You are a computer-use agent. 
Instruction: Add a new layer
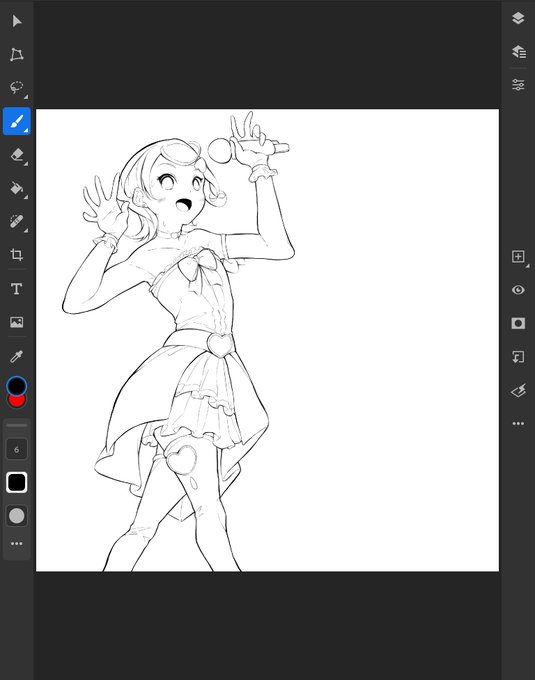(518, 256)
